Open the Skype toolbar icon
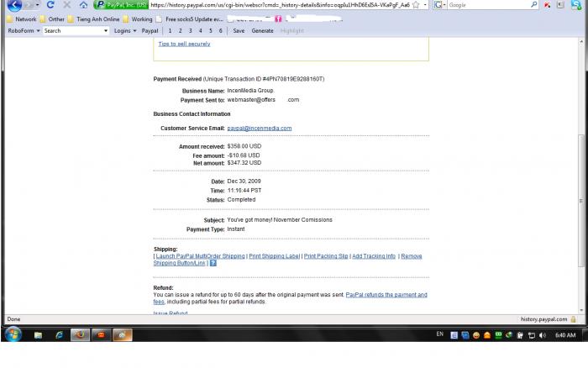The width and height of the screenshot is (588, 368). [x=576, y=5]
